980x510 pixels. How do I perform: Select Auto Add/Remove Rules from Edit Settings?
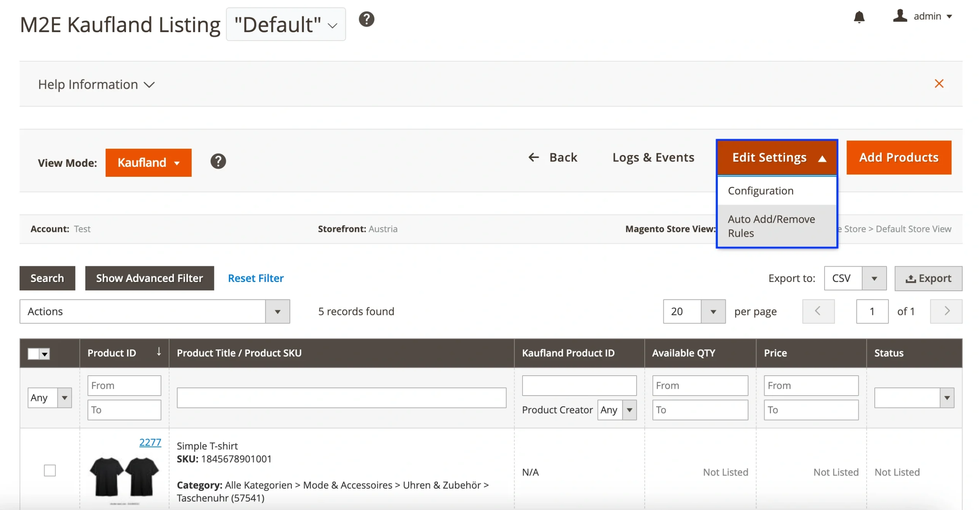pos(772,226)
